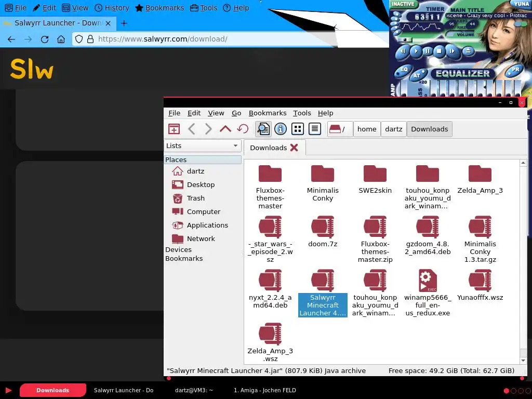Open Computer in Places sidebar
The height and width of the screenshot is (399, 532).
coord(203,212)
